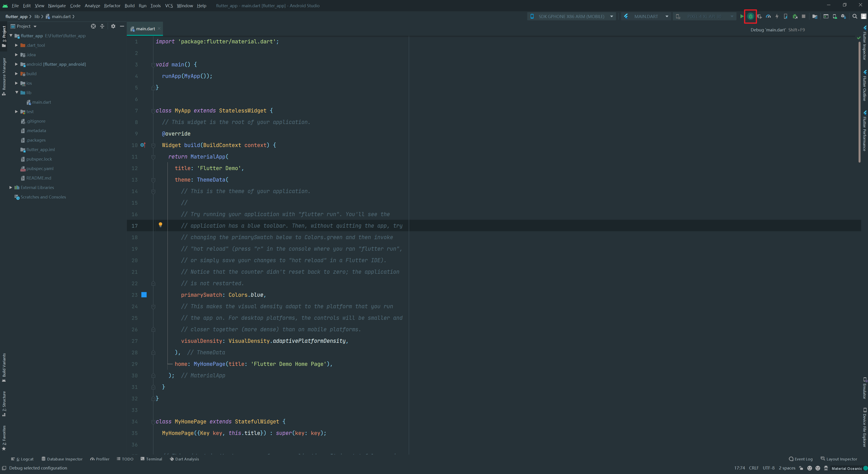
Task: Open the Project view selector dropdown
Action: click(24, 26)
